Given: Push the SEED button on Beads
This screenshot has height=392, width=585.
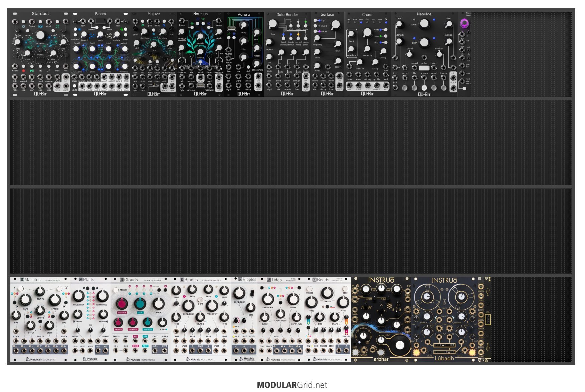Looking at the screenshot, I should (345, 289).
